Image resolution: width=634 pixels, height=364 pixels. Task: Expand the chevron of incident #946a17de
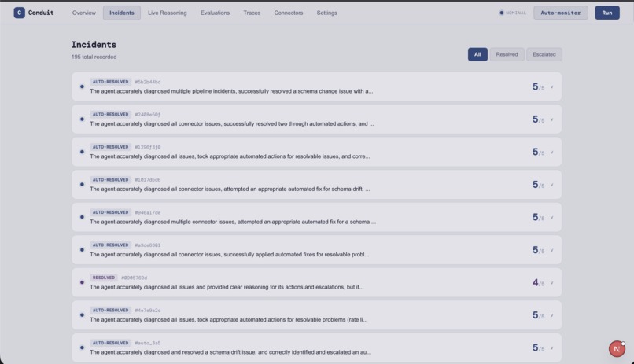[551, 217]
